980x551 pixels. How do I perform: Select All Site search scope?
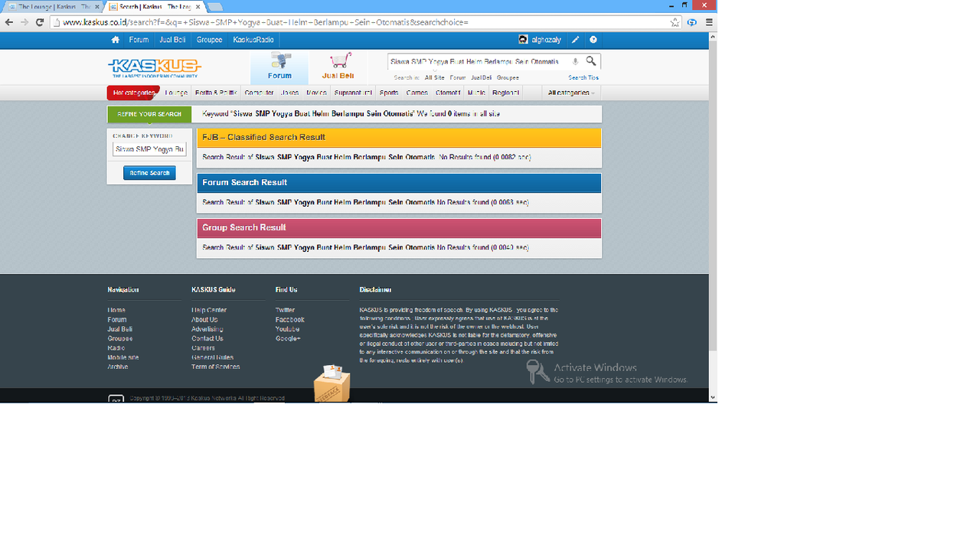tap(434, 77)
